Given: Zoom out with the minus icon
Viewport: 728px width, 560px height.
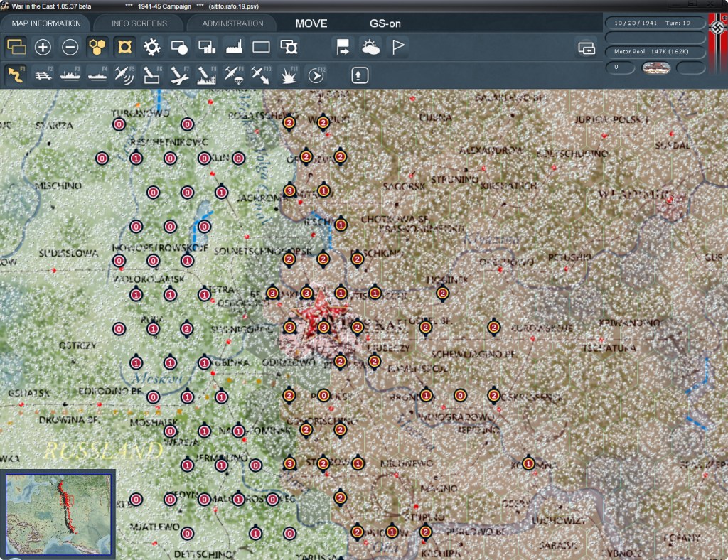Looking at the screenshot, I should click(x=70, y=47).
